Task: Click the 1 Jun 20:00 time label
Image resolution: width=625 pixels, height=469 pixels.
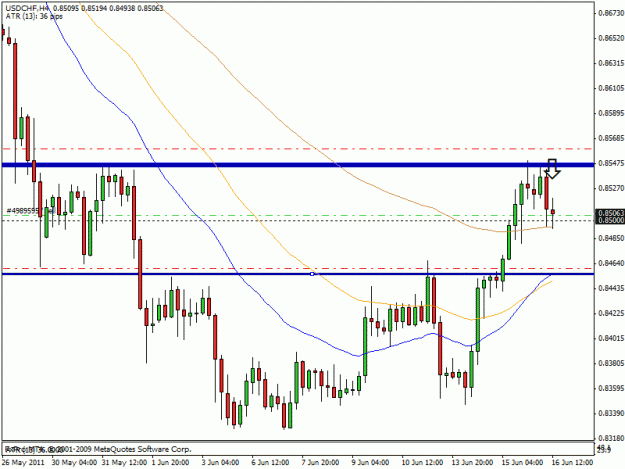Action: pos(171,462)
